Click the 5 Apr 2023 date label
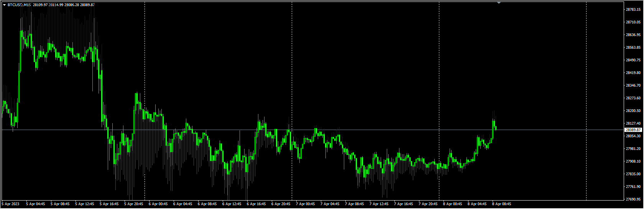The width and height of the screenshot is (644, 209). pos(11,204)
